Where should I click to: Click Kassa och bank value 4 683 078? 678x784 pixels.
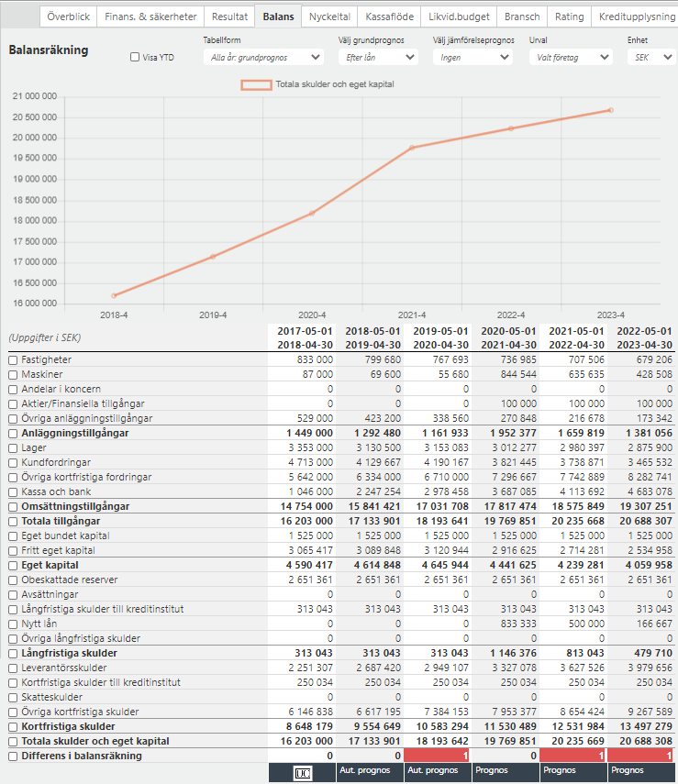650,492
